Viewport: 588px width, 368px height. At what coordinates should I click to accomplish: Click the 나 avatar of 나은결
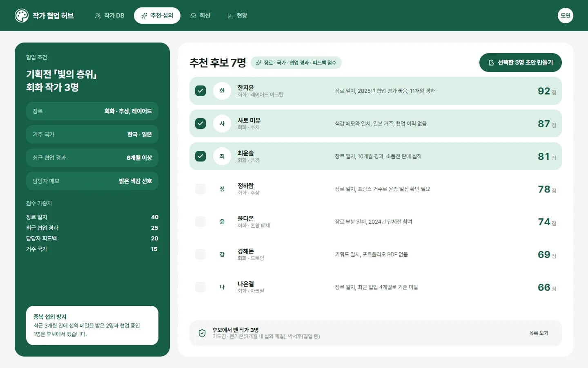[222, 287]
